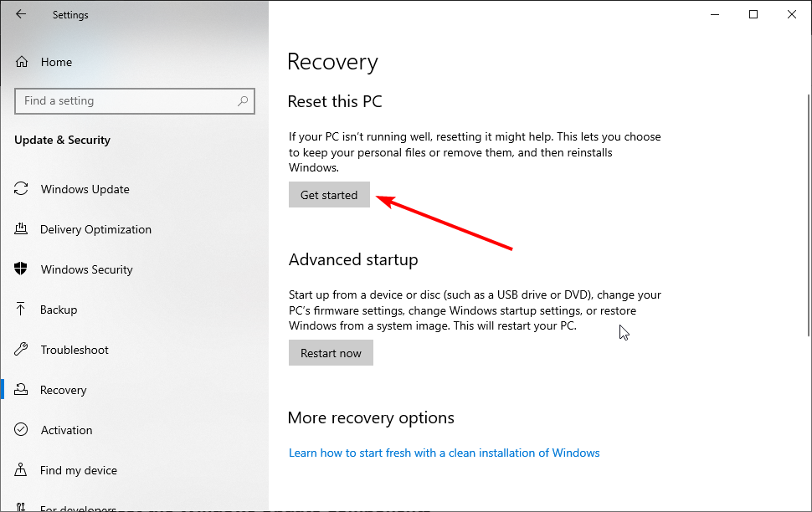Click the search magnifier icon
The height and width of the screenshot is (512, 812).
click(x=243, y=101)
